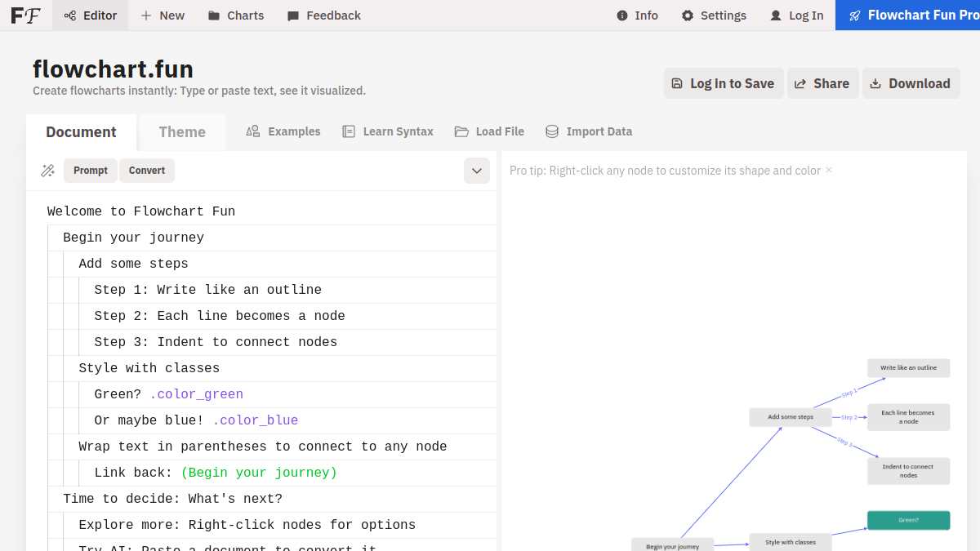
Task: Click Log In in the header
Action: pyautogui.click(x=797, y=16)
